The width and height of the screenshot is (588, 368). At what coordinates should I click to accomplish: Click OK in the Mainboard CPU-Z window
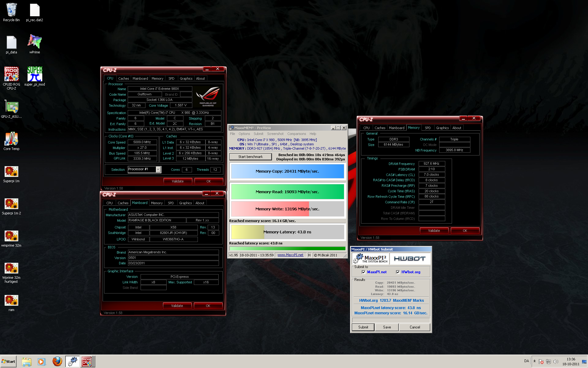(208, 306)
